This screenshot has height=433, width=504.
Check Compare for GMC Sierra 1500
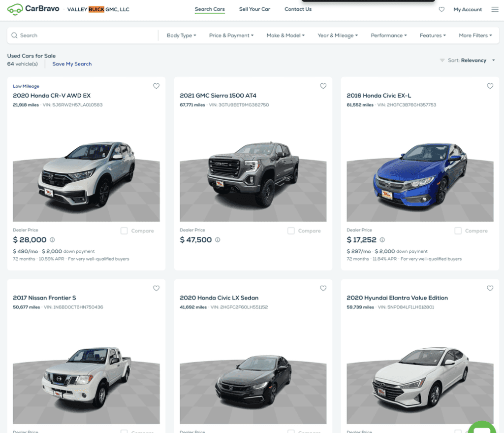[291, 231]
